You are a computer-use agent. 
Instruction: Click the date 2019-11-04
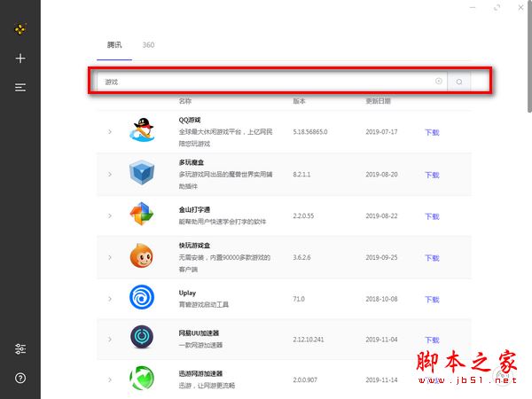point(381,340)
